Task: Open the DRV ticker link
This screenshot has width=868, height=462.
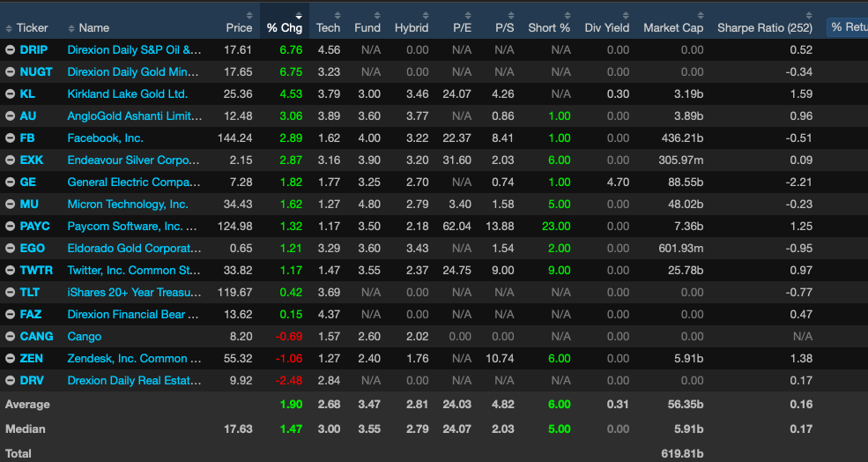Action: [x=32, y=381]
